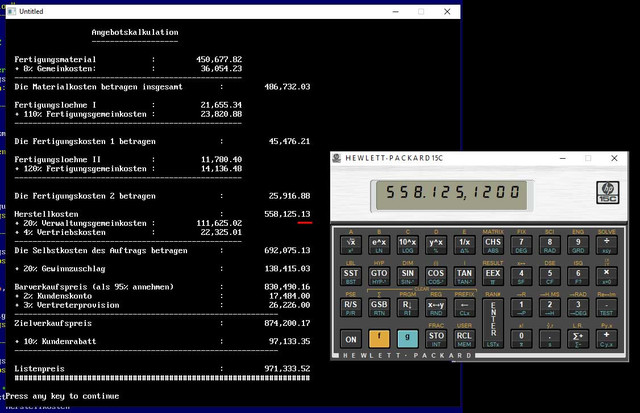Click the 1/x reciprocal key
Screen dimensions: 640x413
464,245
